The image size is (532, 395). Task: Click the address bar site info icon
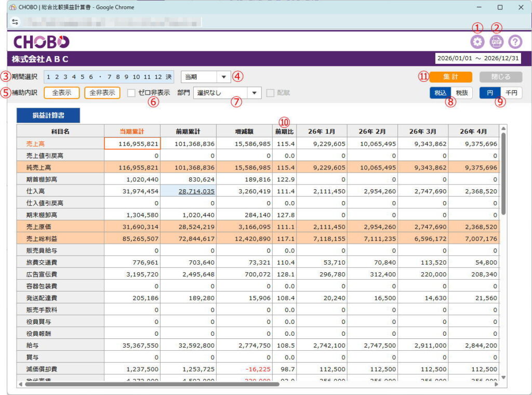[15, 22]
